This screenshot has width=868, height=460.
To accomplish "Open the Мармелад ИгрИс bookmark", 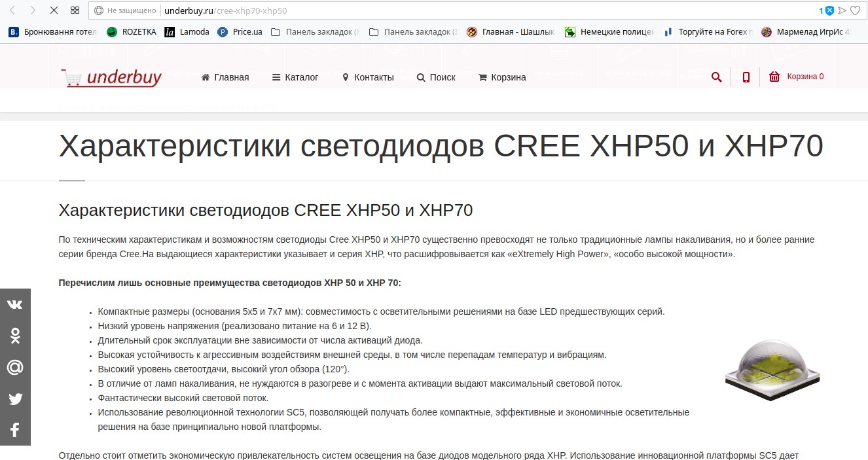I will (806, 31).
